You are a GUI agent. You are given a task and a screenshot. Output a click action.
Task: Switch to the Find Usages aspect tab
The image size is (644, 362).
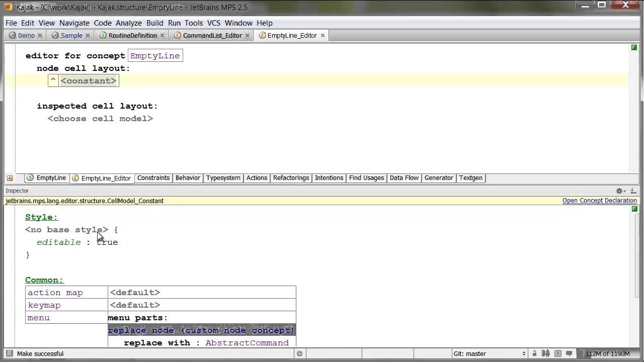click(x=366, y=178)
